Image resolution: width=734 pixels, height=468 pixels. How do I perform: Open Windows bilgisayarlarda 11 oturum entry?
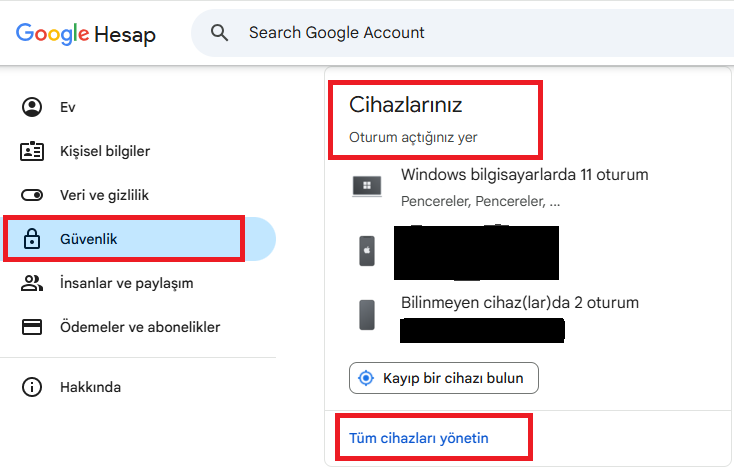(x=524, y=175)
